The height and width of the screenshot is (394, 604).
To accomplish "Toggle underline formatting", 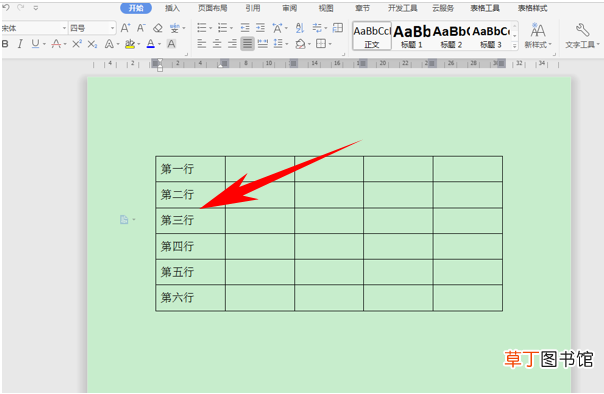I will [35, 44].
